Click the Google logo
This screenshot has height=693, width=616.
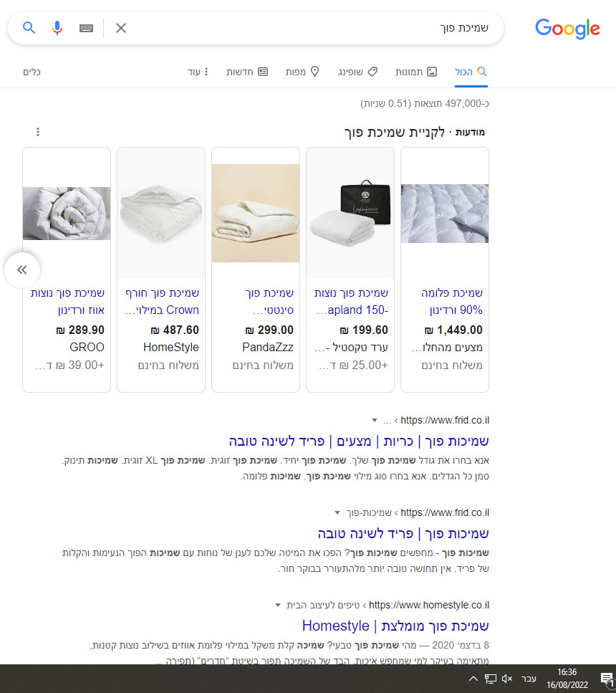567,29
